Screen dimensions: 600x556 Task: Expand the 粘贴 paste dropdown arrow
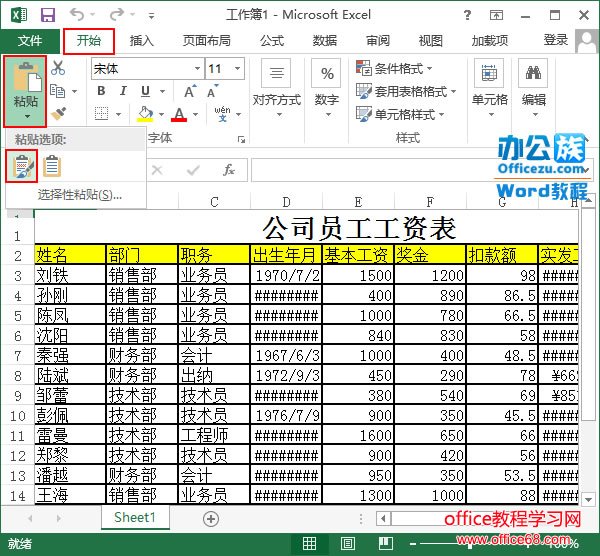click(27, 116)
